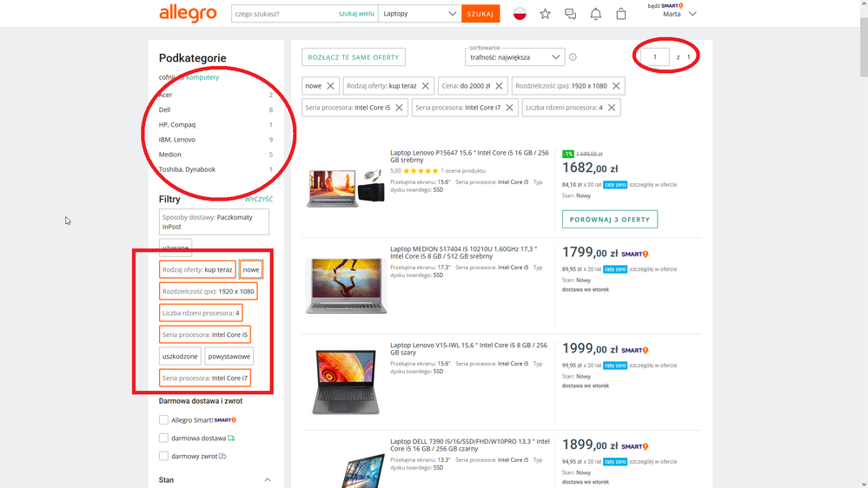
Task: Open the sorting 'trafność: największa' dropdown
Action: tap(515, 57)
